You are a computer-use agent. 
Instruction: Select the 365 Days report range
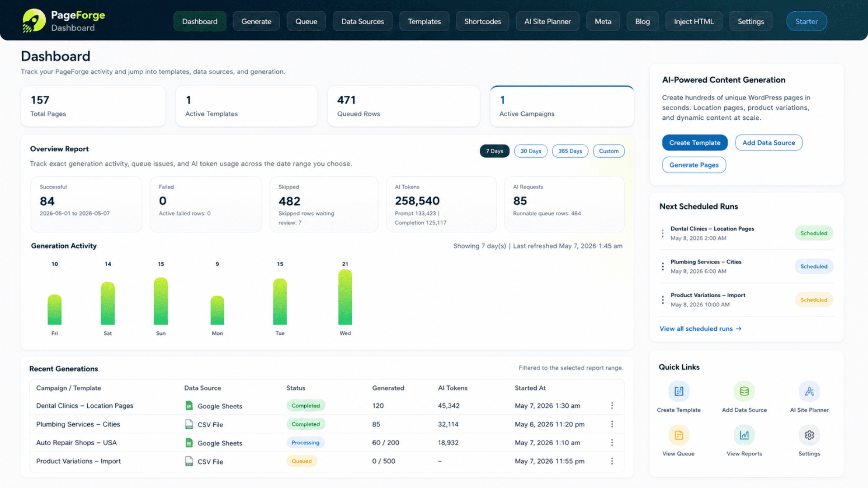[570, 151]
